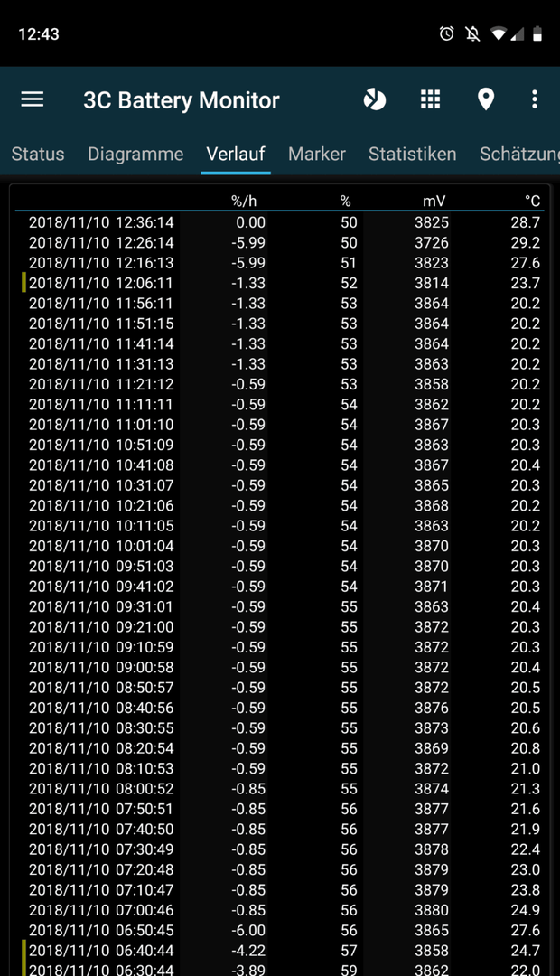This screenshot has height=976, width=560.
Task: Switch to the Status tab
Action: (38, 154)
